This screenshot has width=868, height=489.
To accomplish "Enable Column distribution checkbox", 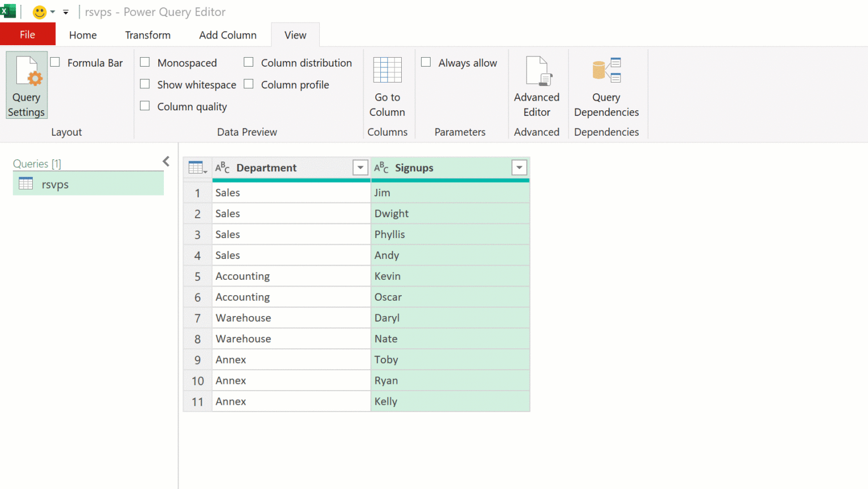I will pyautogui.click(x=249, y=63).
